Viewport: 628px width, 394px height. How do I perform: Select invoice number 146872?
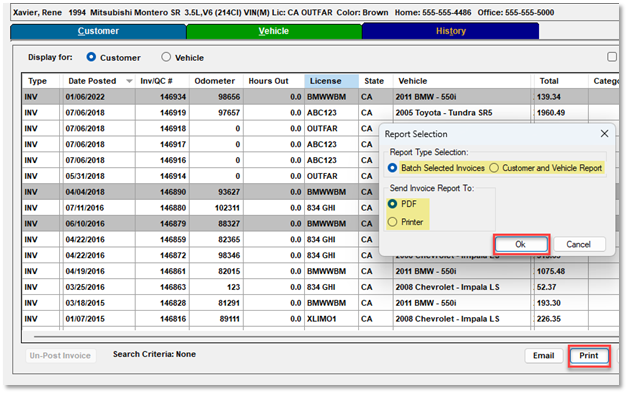[173, 255]
